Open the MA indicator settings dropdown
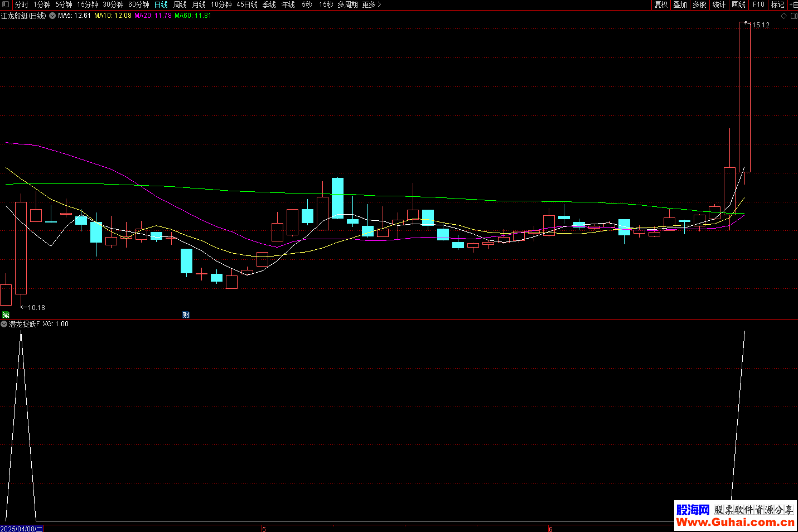 pos(52,16)
